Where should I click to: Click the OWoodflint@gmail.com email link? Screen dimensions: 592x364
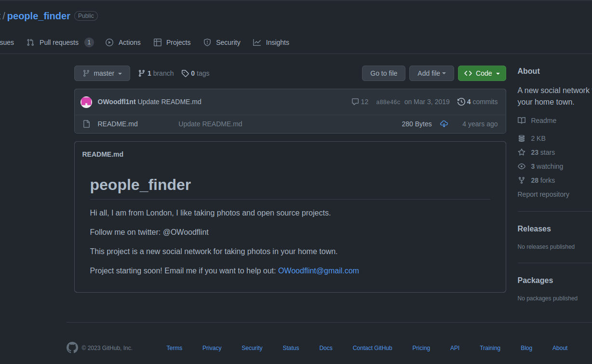(x=319, y=270)
